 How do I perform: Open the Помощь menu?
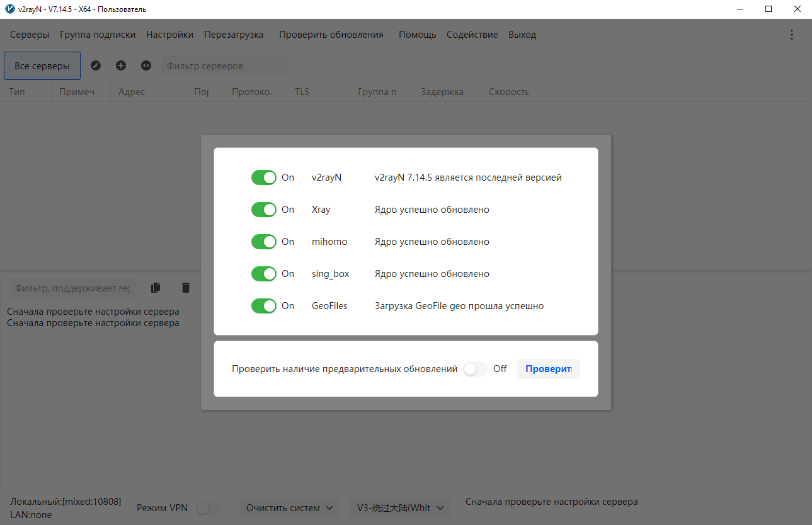[x=418, y=35]
